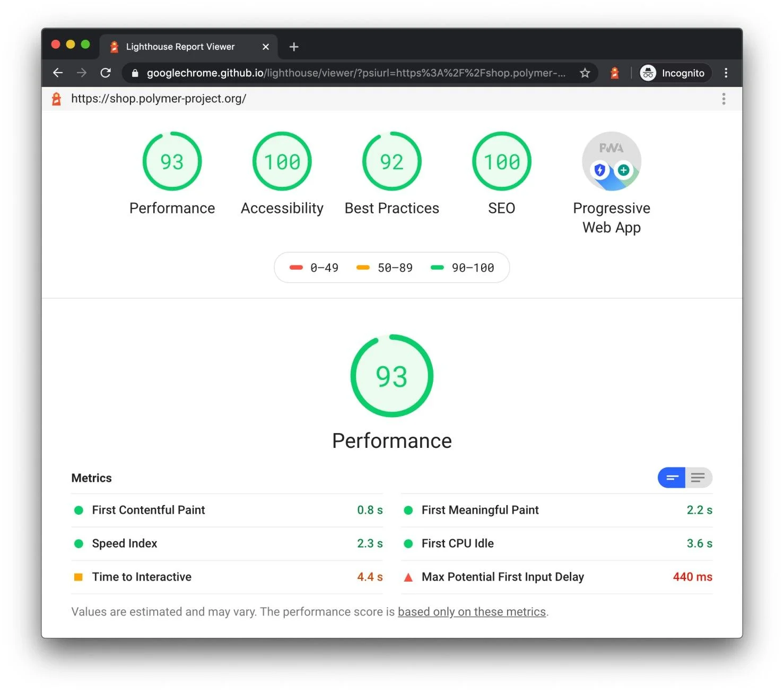Image resolution: width=784 pixels, height=693 pixels.
Task: Click green dot beside Speed Index
Action: coord(79,543)
